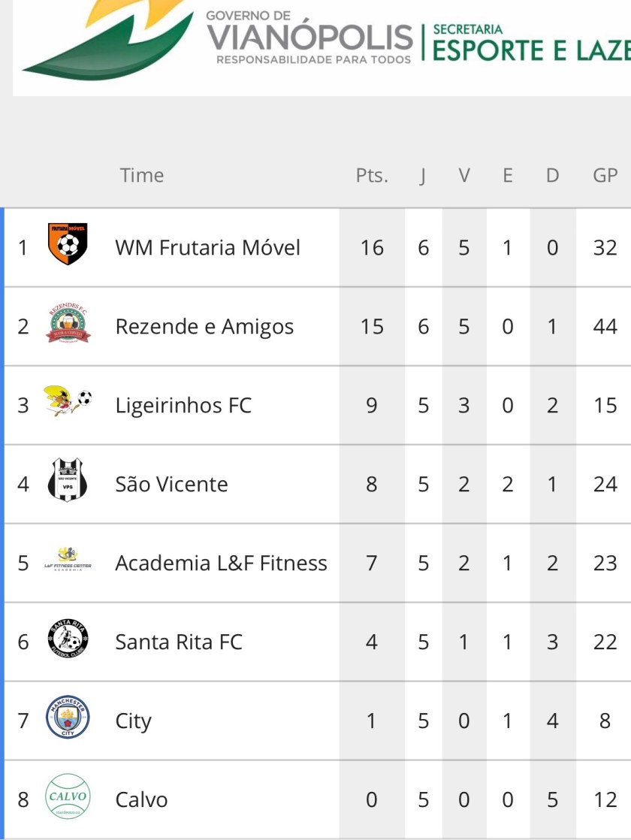631x840 pixels.
Task: Click the São Vicente shield crest
Action: tap(68, 481)
